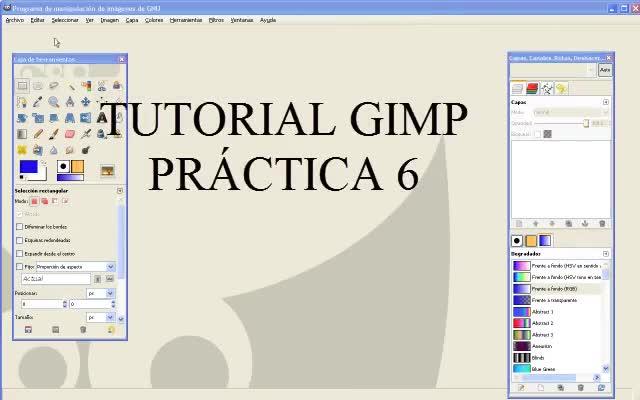
Task: Open the layer Modo dropdown
Action: pos(571,112)
